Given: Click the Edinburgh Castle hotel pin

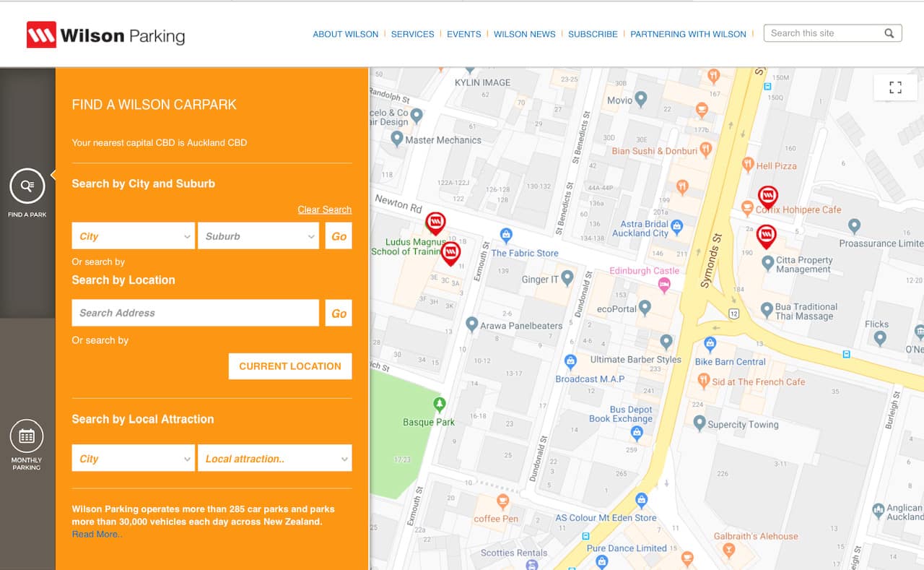Looking at the screenshot, I should (665, 285).
